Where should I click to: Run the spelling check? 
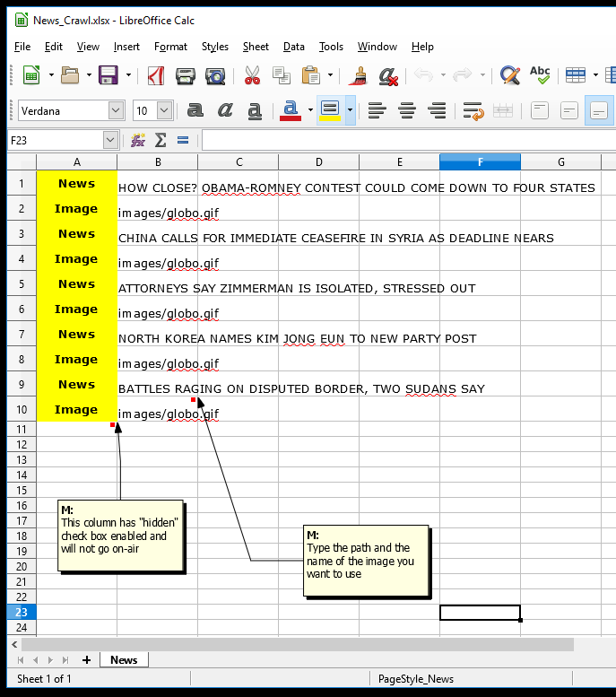pos(540,75)
